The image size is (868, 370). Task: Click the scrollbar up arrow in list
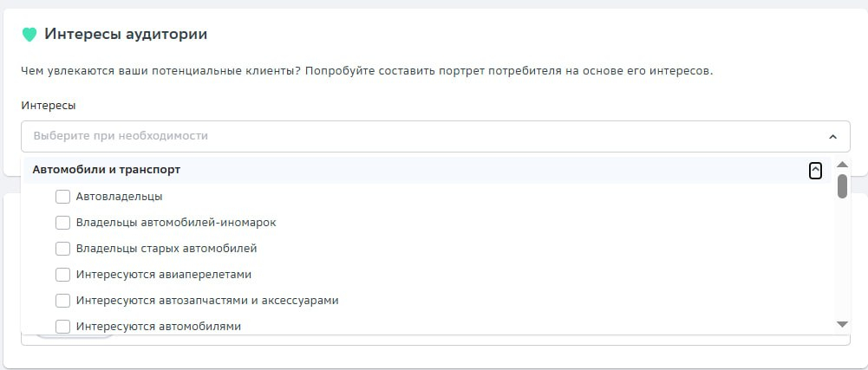pyautogui.click(x=842, y=165)
